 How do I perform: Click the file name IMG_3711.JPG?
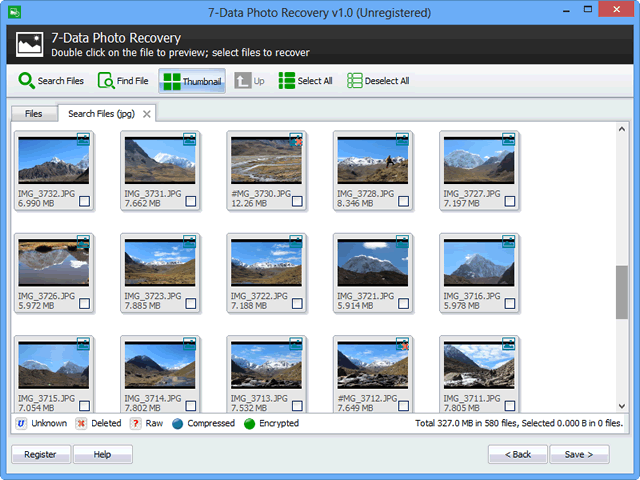pos(471,398)
